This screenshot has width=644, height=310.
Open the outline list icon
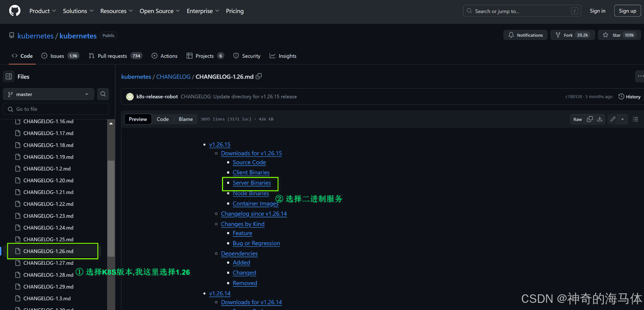point(635,119)
